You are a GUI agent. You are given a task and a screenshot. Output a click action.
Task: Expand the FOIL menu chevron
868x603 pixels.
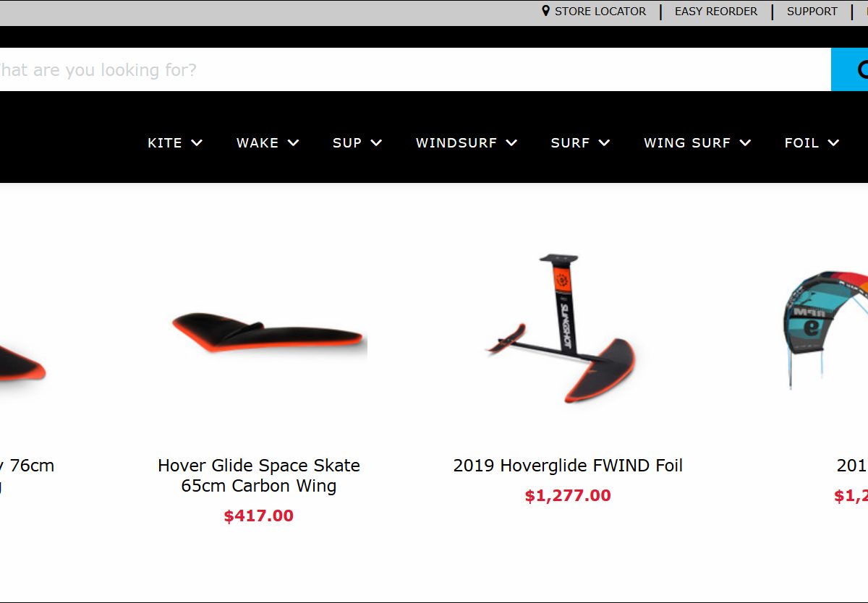coord(833,143)
